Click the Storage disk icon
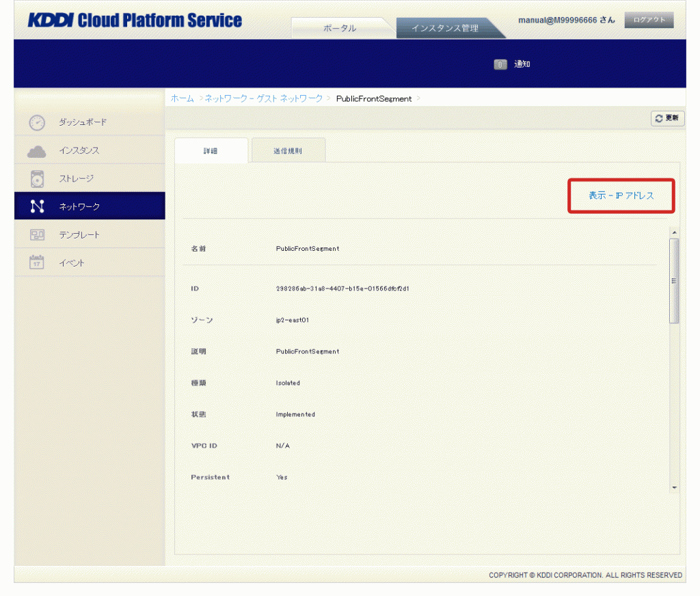 [37, 179]
